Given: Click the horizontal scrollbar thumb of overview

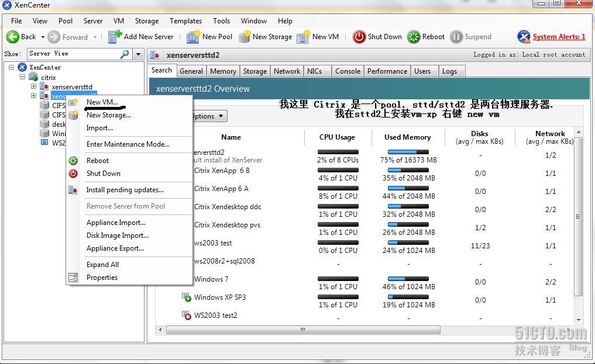Looking at the screenshot, I should tap(303, 330).
